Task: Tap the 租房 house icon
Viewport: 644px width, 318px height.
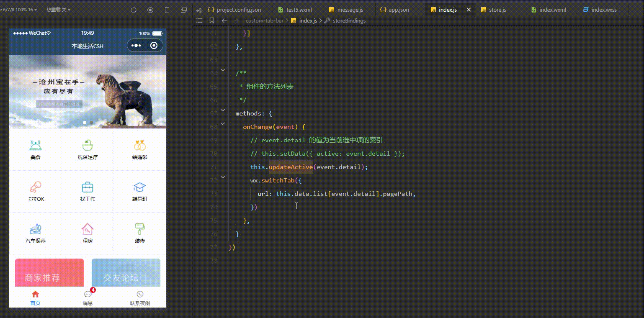Action: pyautogui.click(x=88, y=229)
